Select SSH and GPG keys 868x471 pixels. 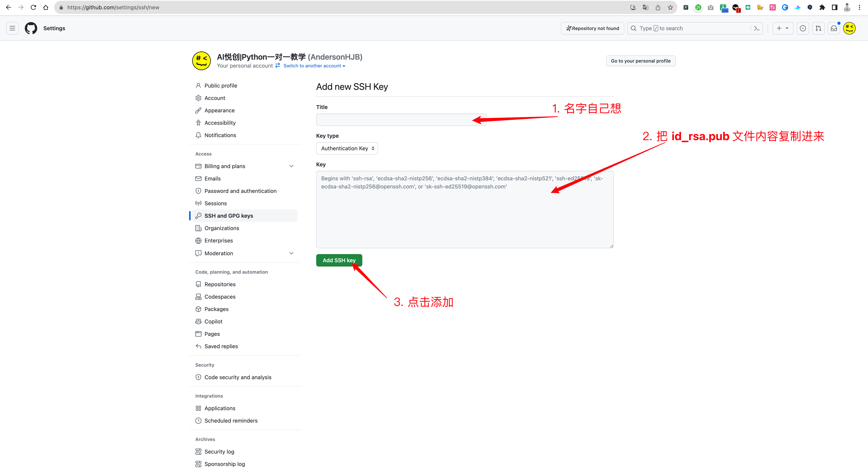pyautogui.click(x=245, y=216)
